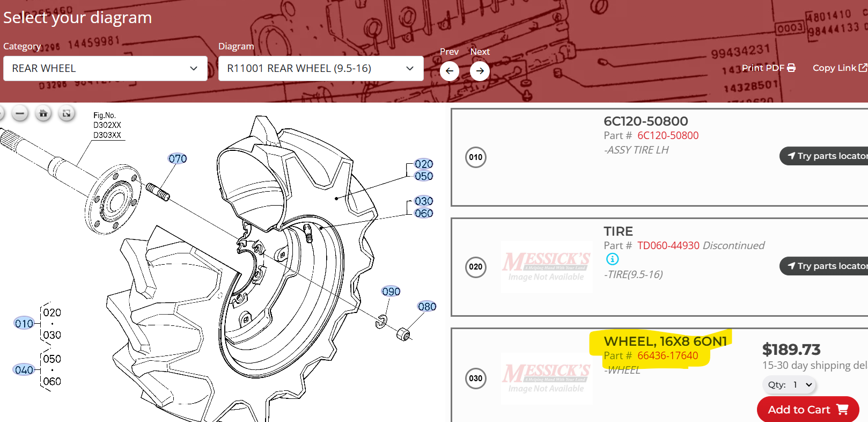Open part number TD060-44930 link
868x422 pixels.
pyautogui.click(x=668, y=246)
